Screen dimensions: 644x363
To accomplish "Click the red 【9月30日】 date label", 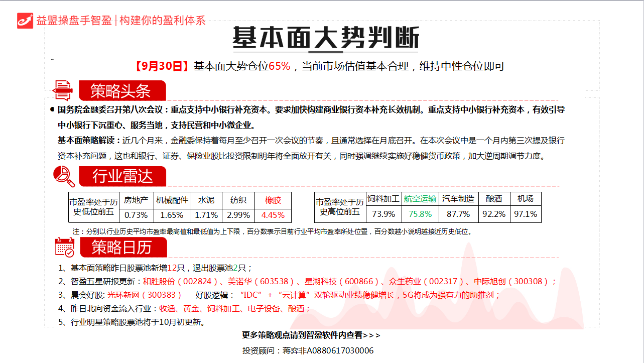I will click(x=162, y=66).
